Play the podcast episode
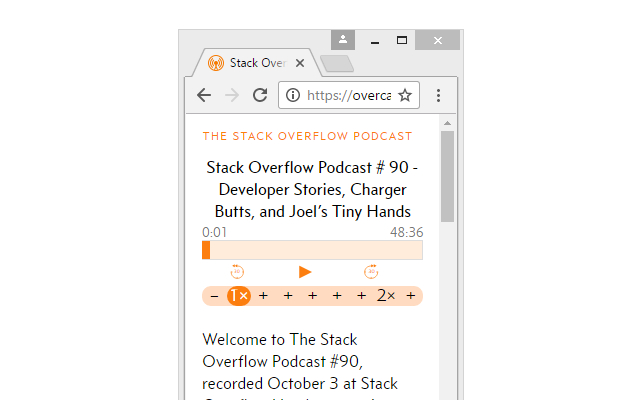 tap(305, 272)
